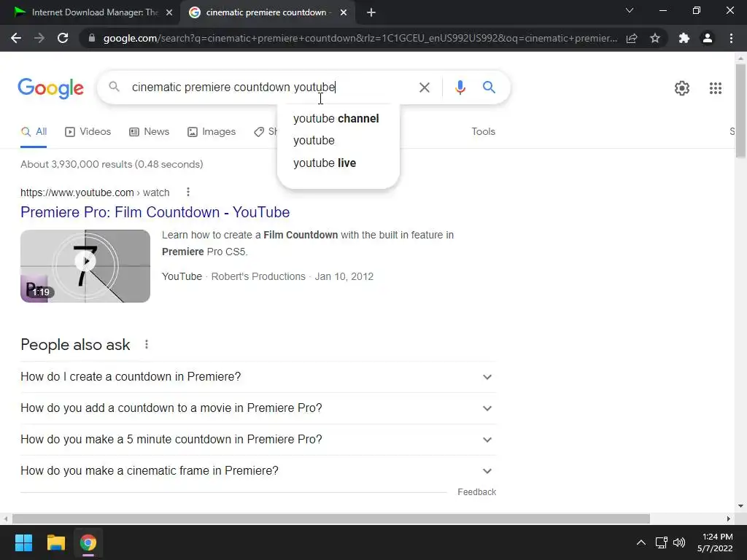The width and height of the screenshot is (747, 560).
Task: Click the Feedback link
Action: (476, 492)
